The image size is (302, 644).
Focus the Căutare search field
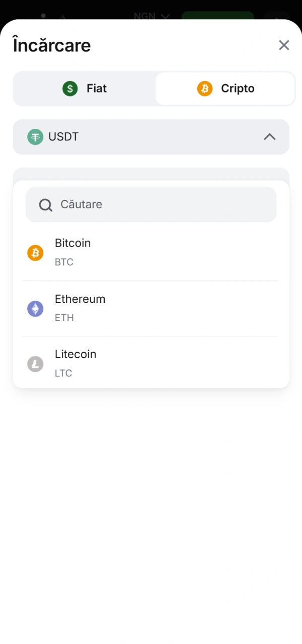pos(161,204)
